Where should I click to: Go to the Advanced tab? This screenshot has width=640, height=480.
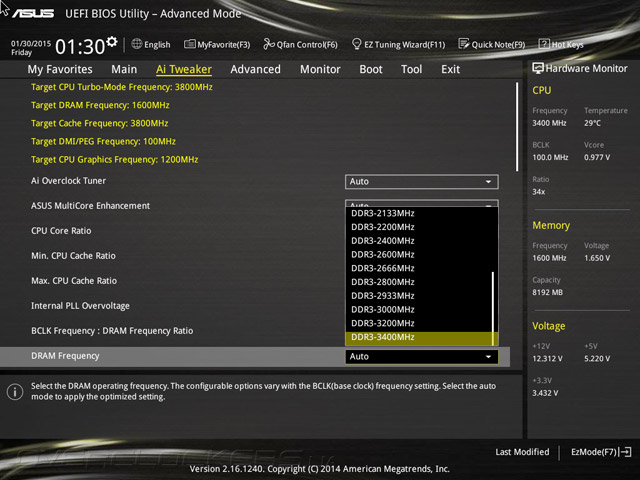(x=256, y=69)
